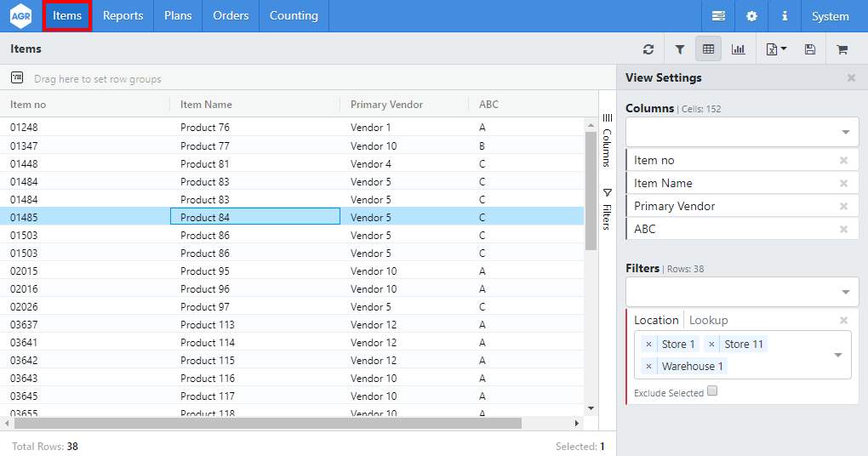Click the info icon in top bar

pos(784,16)
